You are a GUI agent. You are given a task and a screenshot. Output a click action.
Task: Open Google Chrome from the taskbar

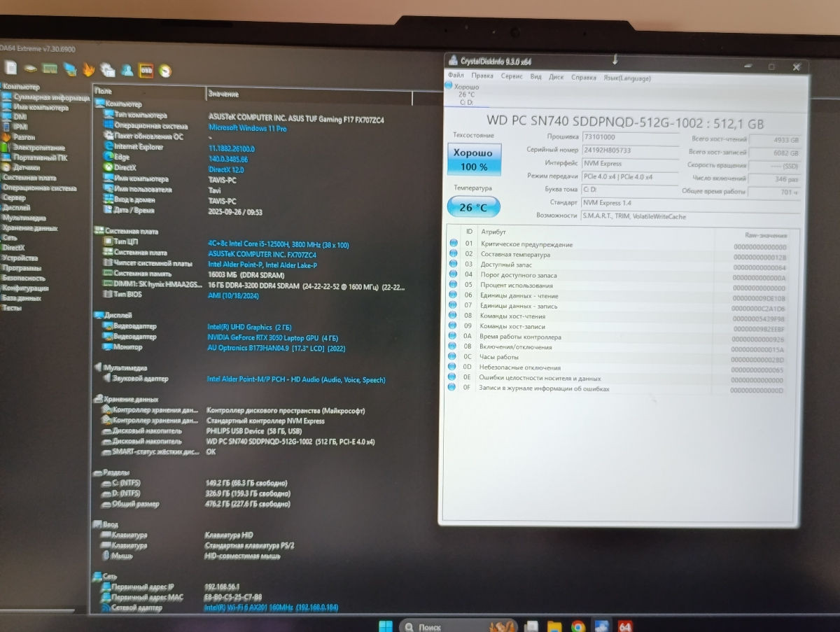point(578,626)
